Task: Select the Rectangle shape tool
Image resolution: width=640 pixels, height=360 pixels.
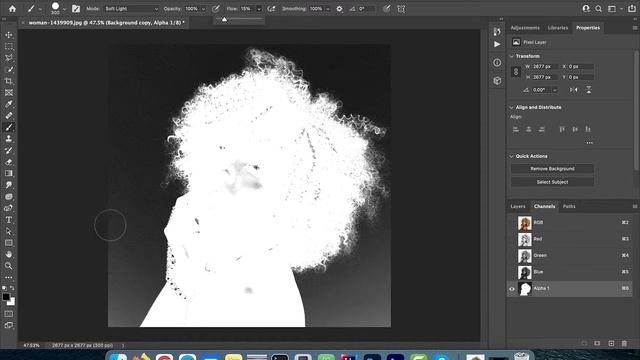Action: (x=9, y=243)
